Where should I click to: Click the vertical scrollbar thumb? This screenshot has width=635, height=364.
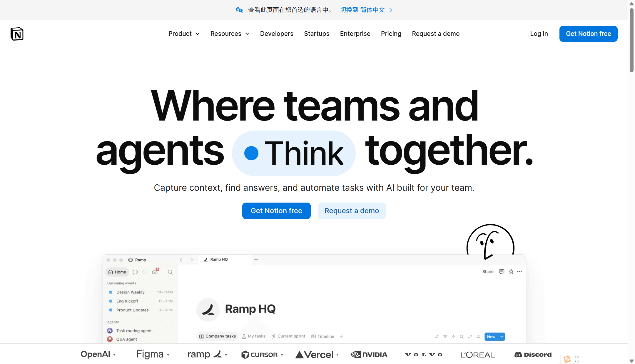[x=631, y=40]
